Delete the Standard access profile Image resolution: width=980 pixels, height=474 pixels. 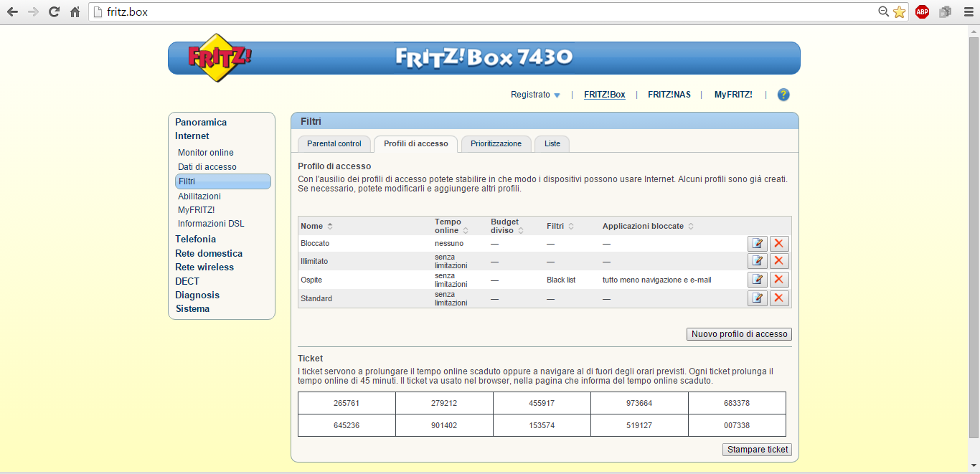coord(779,298)
